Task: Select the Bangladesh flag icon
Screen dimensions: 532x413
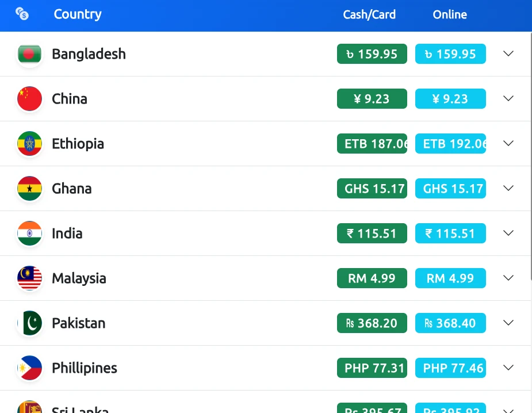Action: pyautogui.click(x=29, y=53)
